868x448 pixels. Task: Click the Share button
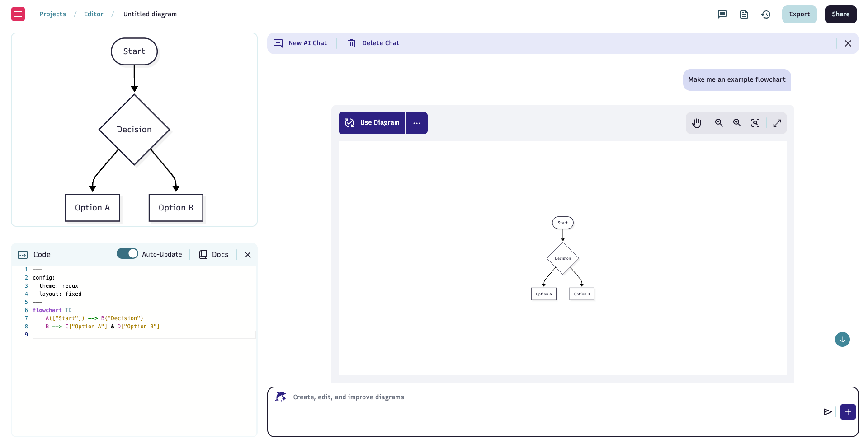[840, 14]
